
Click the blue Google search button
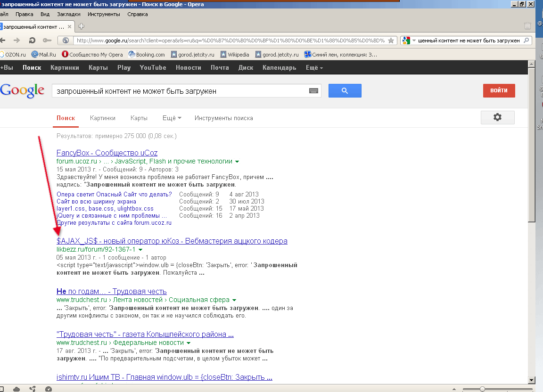pos(345,91)
